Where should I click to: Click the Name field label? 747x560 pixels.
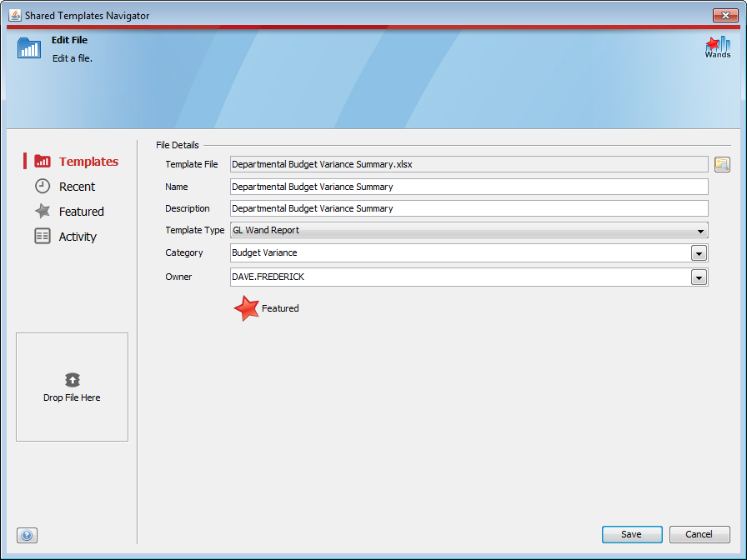coord(176,187)
